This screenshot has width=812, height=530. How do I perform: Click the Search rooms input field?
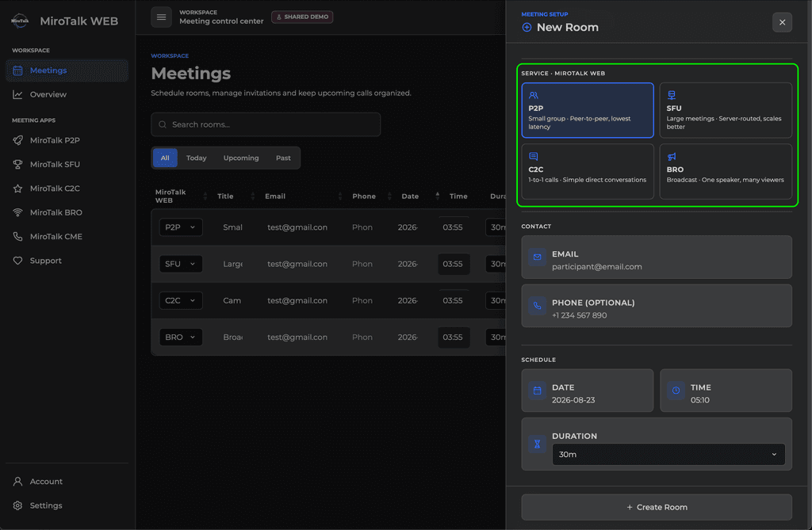click(x=266, y=124)
